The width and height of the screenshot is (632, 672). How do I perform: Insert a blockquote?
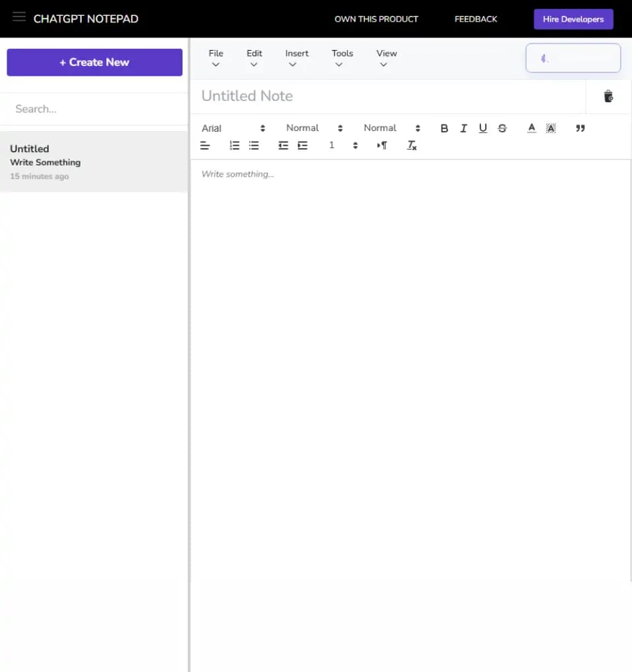tap(580, 128)
